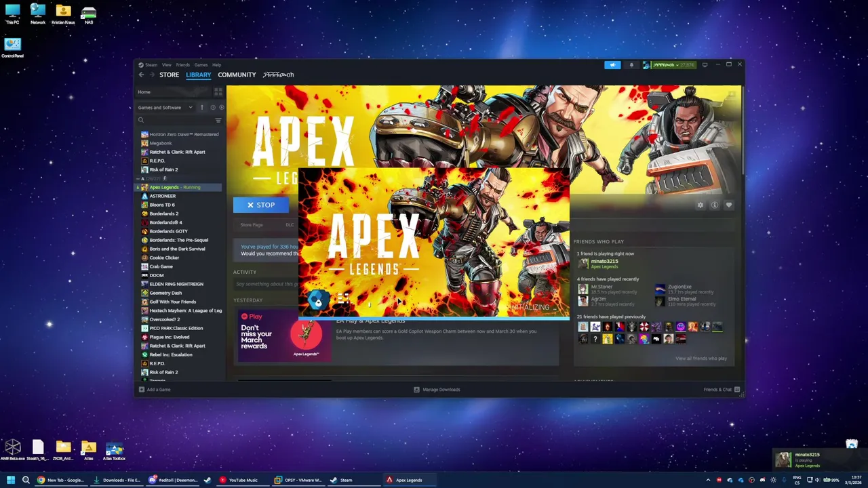The image size is (868, 488).
Task: Open the Atlas Toolbox desktop icon
Action: tap(114, 451)
